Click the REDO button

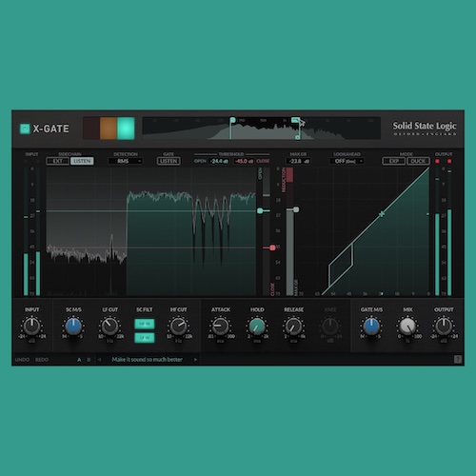tap(42, 360)
